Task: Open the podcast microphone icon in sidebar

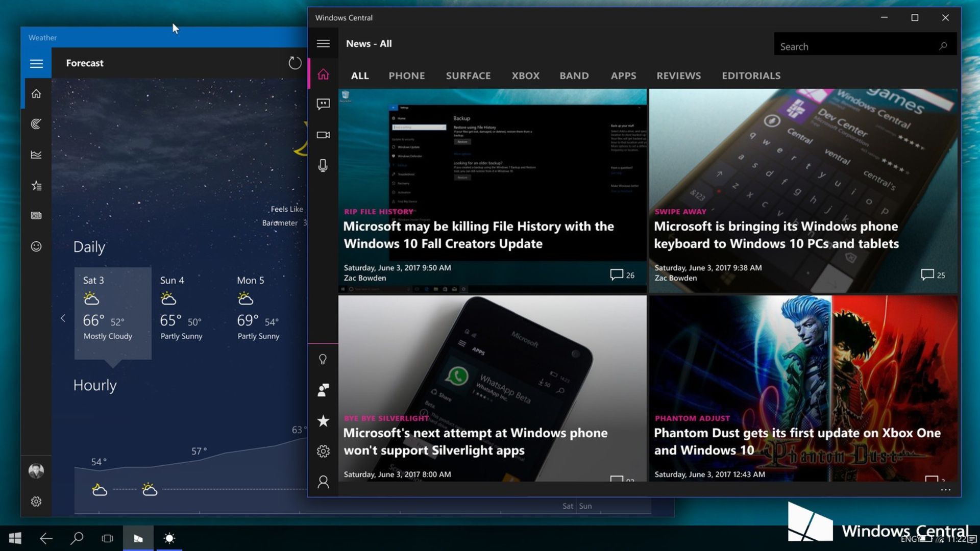Action: point(323,166)
